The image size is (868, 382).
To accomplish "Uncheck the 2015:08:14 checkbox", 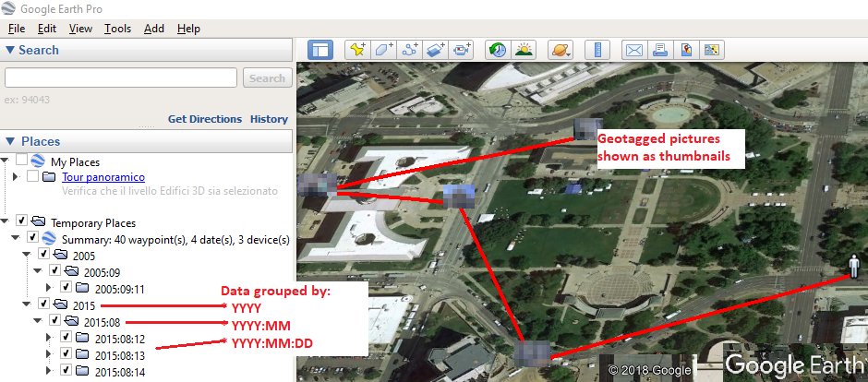I will 66,370.
